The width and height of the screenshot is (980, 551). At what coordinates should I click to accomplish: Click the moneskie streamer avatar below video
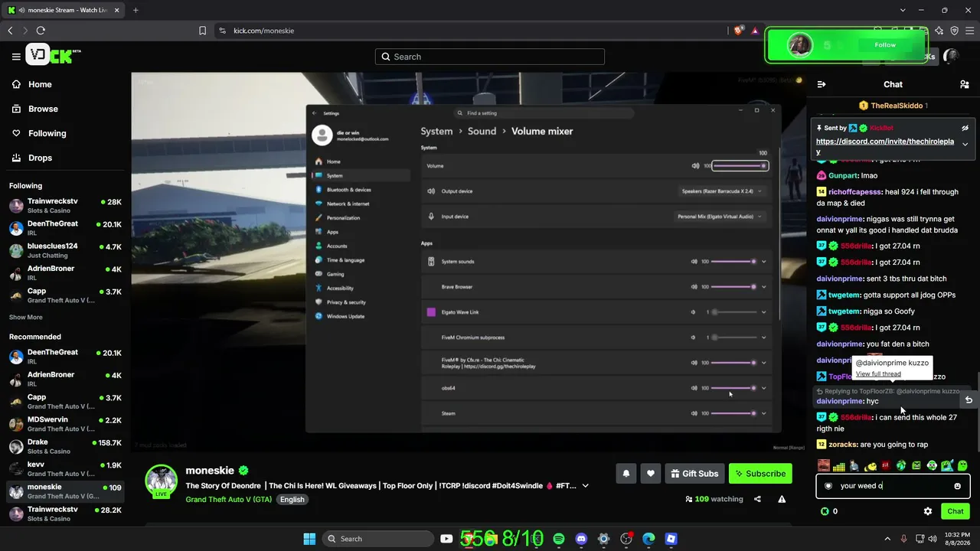[162, 480]
